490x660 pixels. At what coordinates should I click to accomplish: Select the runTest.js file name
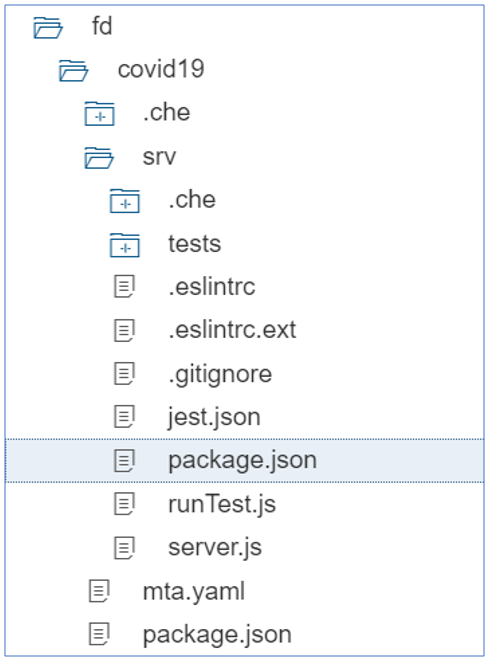(222, 504)
